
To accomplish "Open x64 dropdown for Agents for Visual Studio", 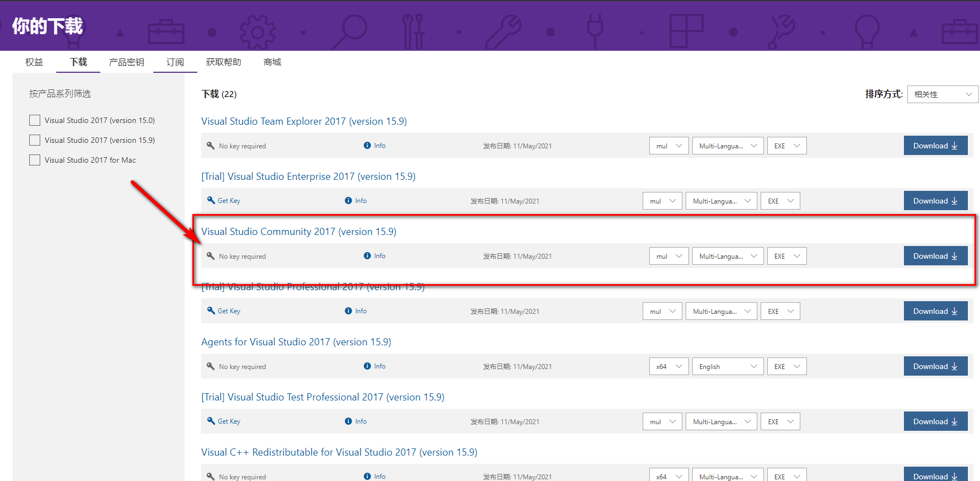I will (x=669, y=366).
